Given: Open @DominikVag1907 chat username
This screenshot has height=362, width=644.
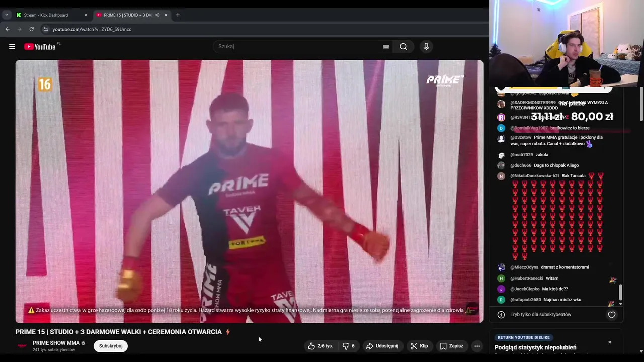Looking at the screenshot, I should (529, 128).
